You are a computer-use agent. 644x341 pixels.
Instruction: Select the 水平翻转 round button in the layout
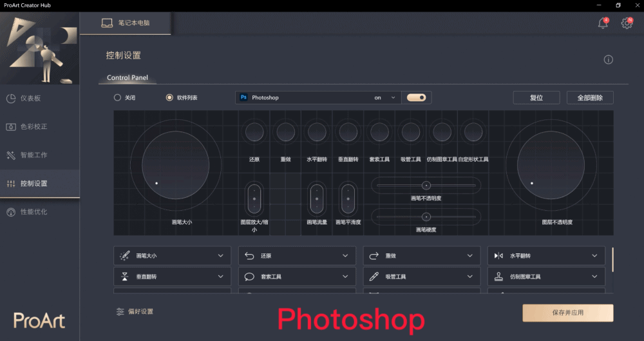pos(317,132)
